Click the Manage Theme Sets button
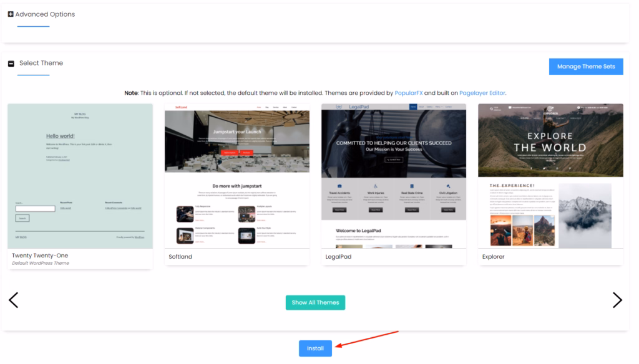Viewport: 639px width, 364px height. (x=585, y=66)
